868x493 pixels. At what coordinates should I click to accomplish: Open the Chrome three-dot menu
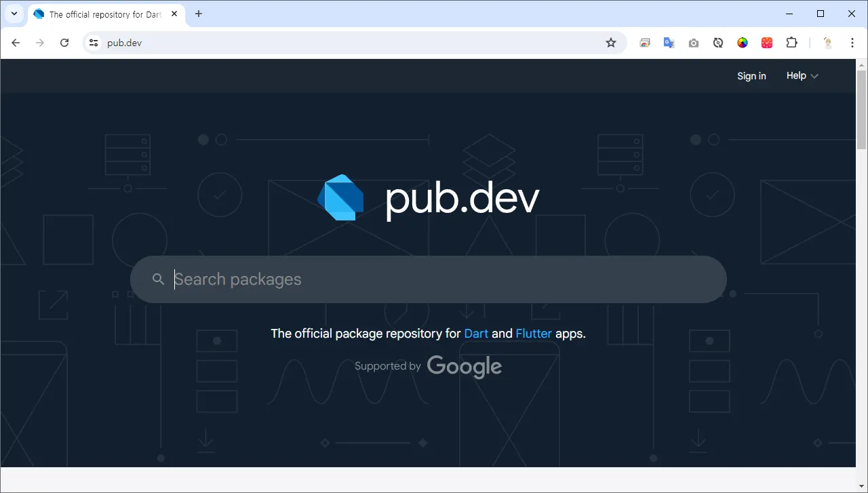pos(852,43)
